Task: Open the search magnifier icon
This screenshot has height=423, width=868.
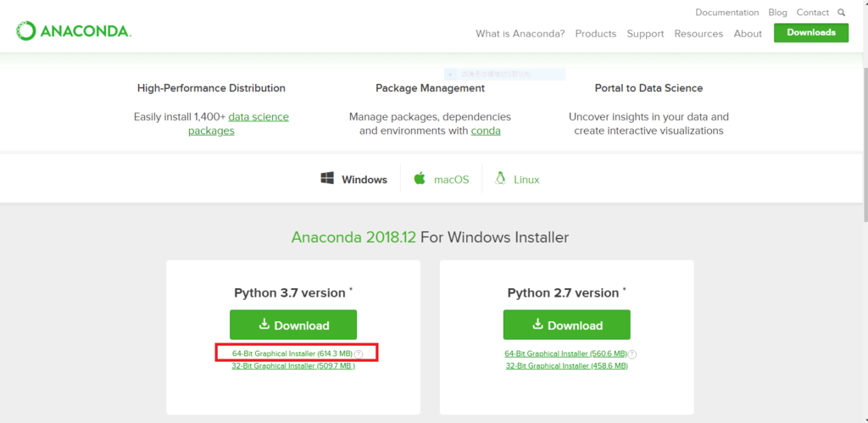Action: coord(841,13)
